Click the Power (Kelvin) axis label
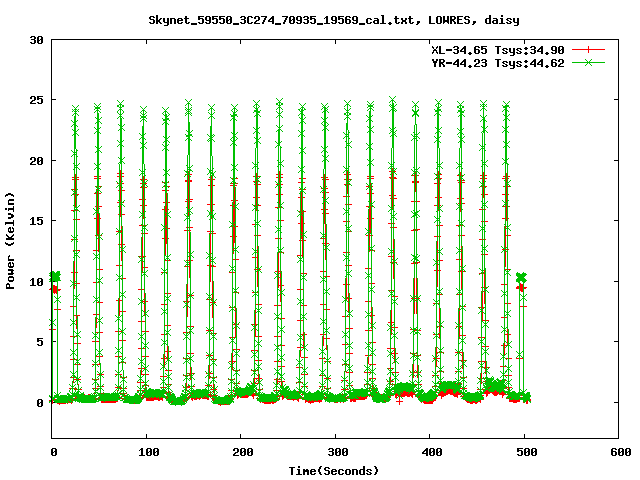The height and width of the screenshot is (480, 640). click(10, 241)
